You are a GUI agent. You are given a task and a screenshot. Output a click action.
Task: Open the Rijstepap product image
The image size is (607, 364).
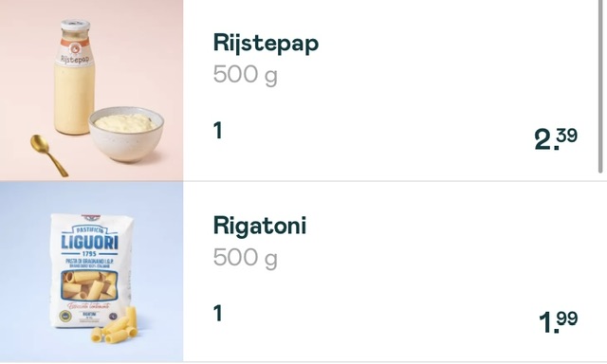[91, 90]
